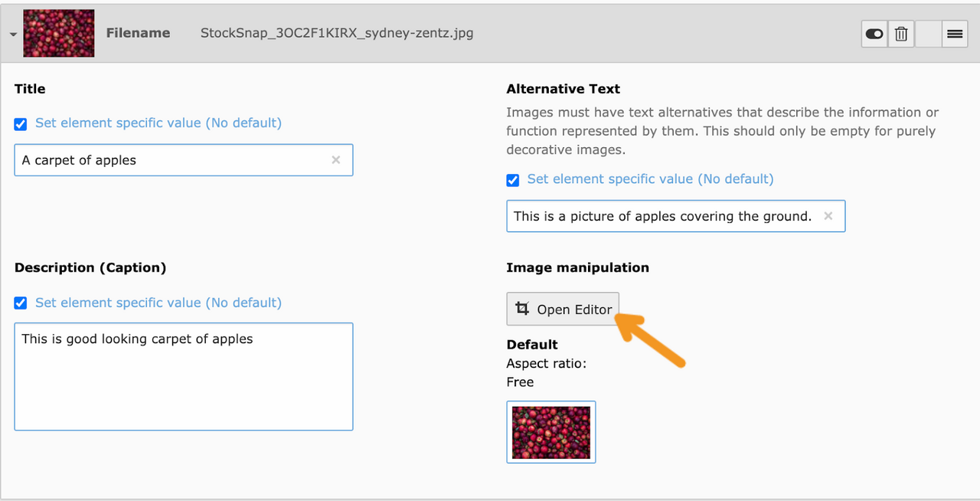Click the Title "Set element specific value" label
Viewport: 980px width, 501px height.
pos(158,123)
